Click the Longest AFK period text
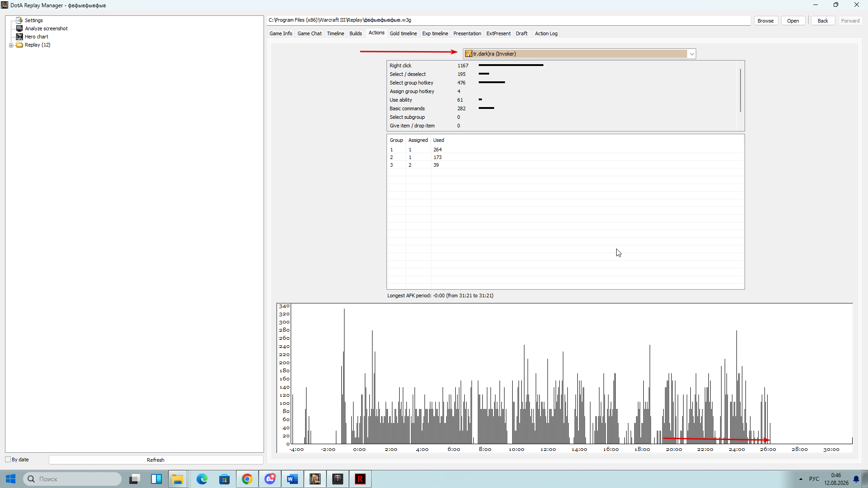 pos(440,296)
